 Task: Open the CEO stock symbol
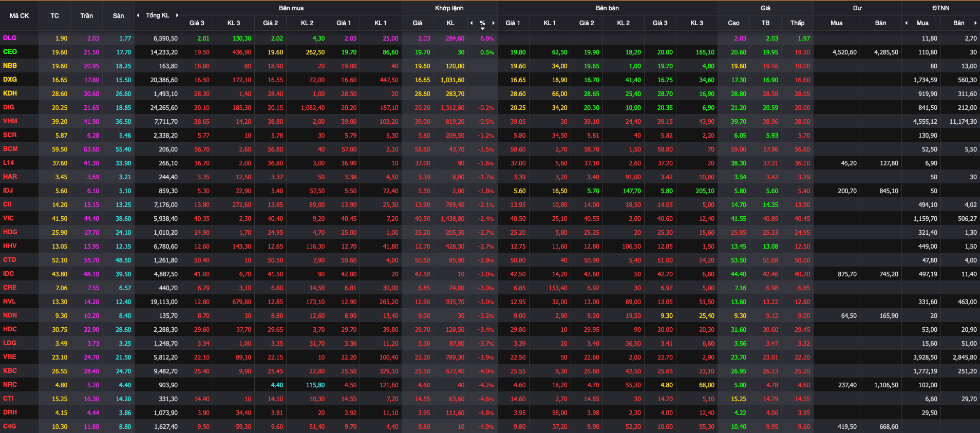coord(10,52)
